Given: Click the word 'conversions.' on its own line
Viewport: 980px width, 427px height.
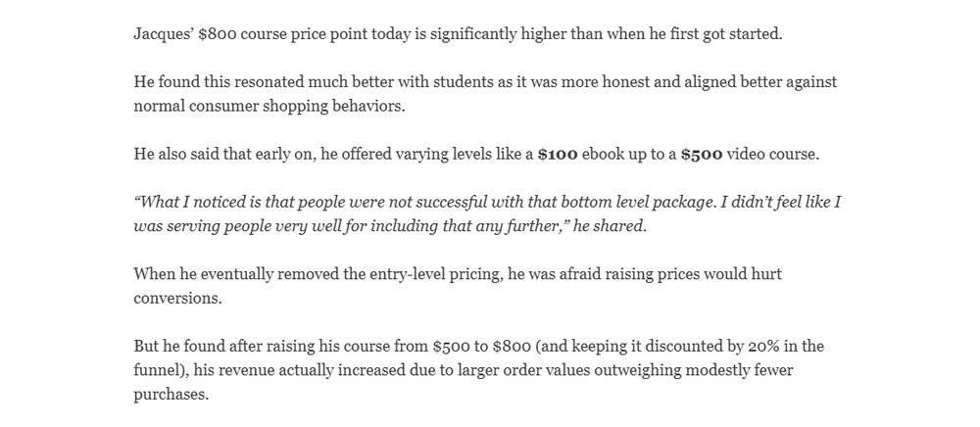Looking at the screenshot, I should click(177, 299).
